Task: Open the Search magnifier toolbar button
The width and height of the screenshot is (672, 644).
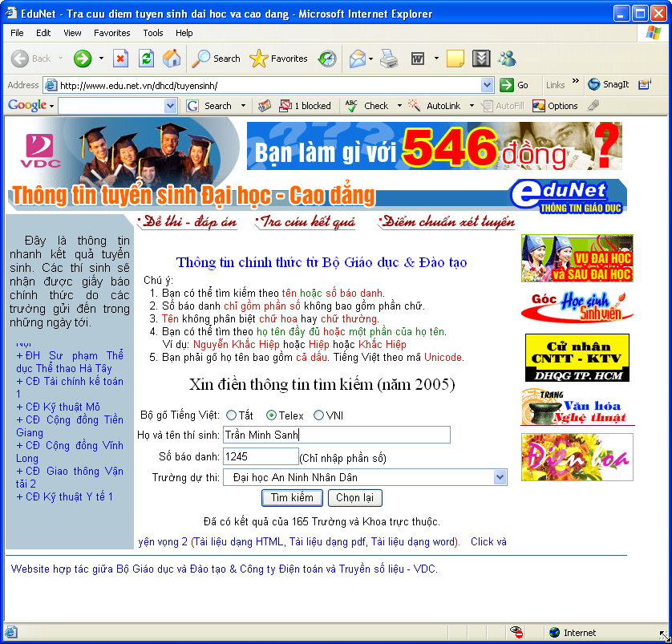Action: tap(216, 59)
